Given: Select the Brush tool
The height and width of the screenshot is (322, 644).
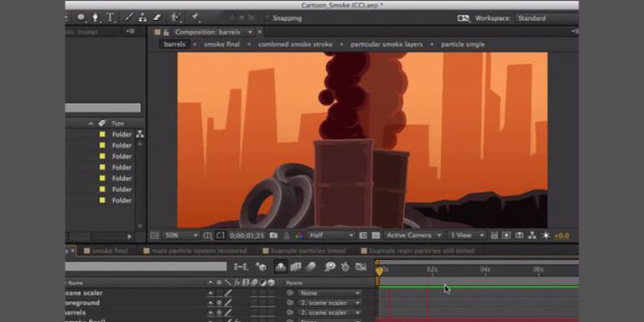Looking at the screenshot, I should coord(129,18).
